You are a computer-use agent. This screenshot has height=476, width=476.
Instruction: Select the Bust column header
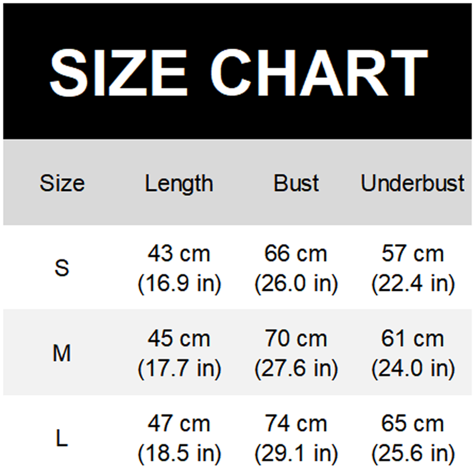[x=296, y=183]
